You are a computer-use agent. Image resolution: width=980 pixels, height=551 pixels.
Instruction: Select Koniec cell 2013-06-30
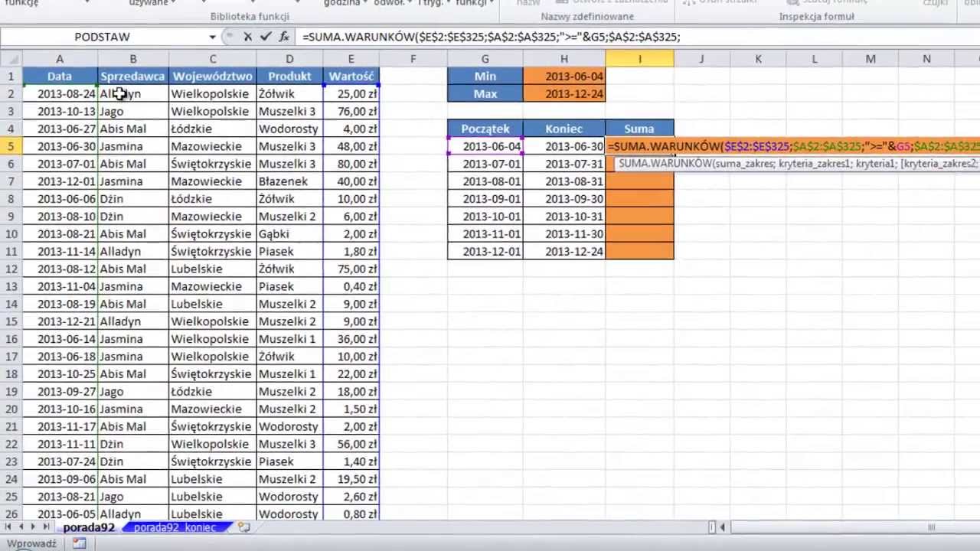point(564,146)
